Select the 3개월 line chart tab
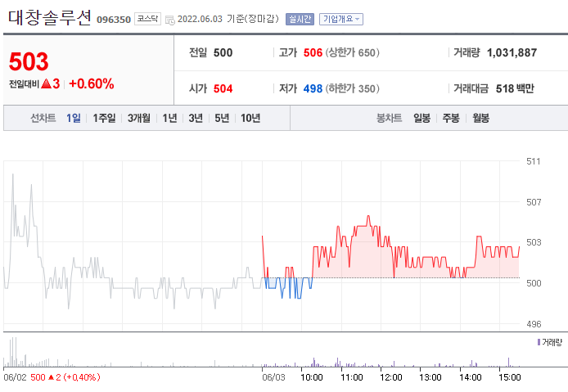This screenshot has height=392, width=568. pos(139,118)
